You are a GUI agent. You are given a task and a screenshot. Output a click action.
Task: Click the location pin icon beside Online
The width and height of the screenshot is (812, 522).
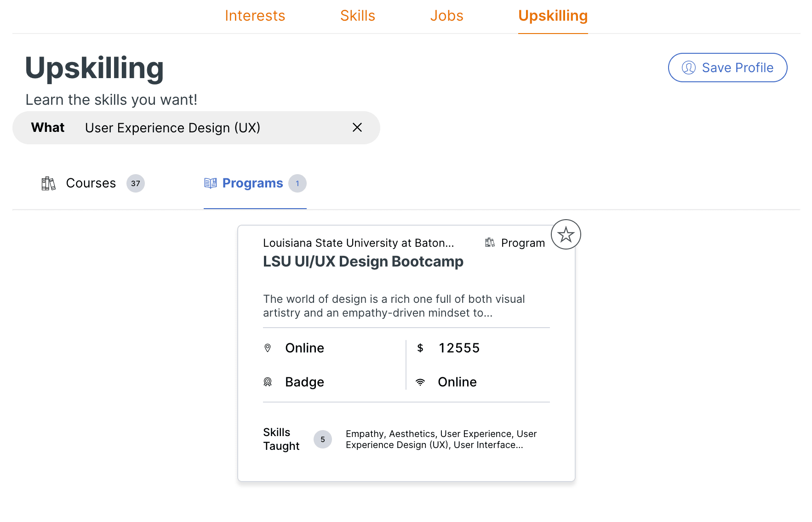click(268, 348)
